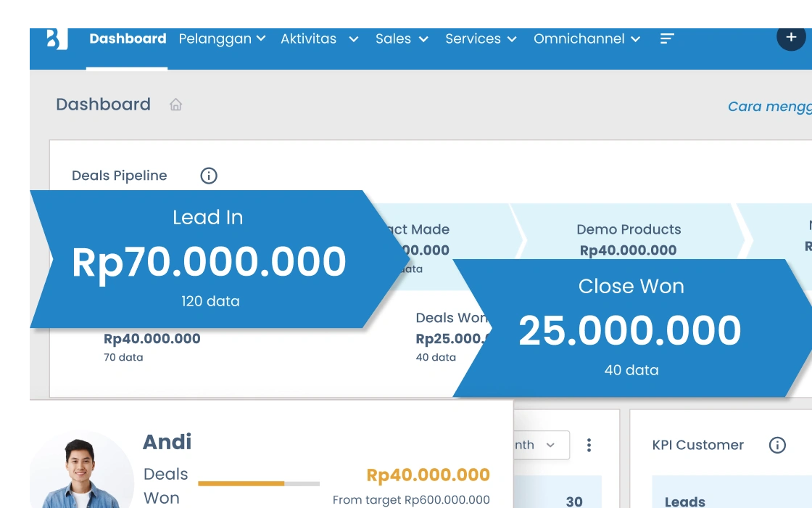The height and width of the screenshot is (508, 812).
Task: Expand the Omnichannel dropdown menu
Action: pyautogui.click(x=587, y=39)
